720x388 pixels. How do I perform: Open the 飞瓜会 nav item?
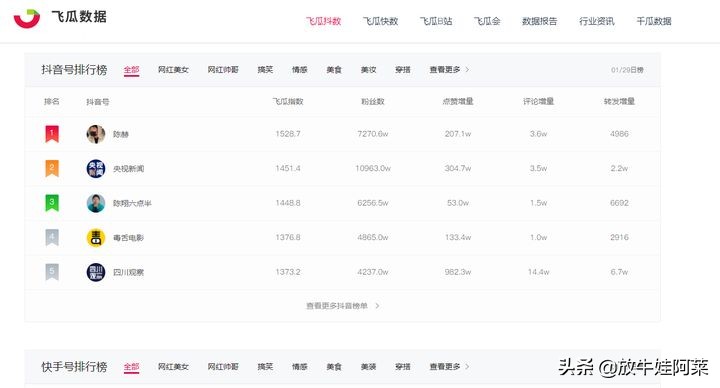[487, 21]
